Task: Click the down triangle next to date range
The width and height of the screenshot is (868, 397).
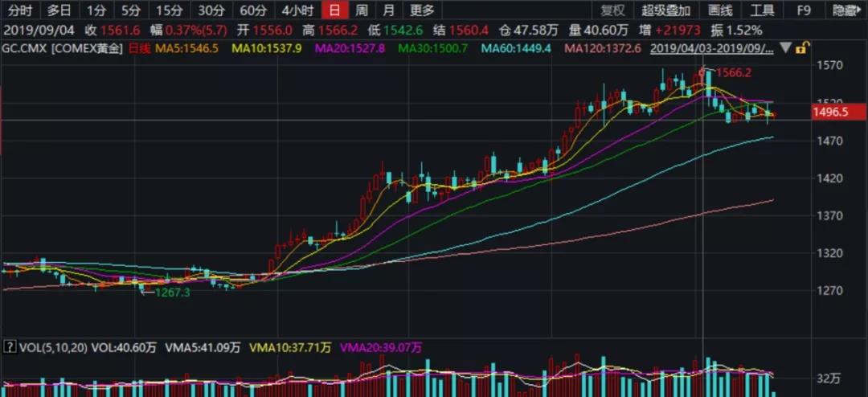Action: [x=785, y=48]
